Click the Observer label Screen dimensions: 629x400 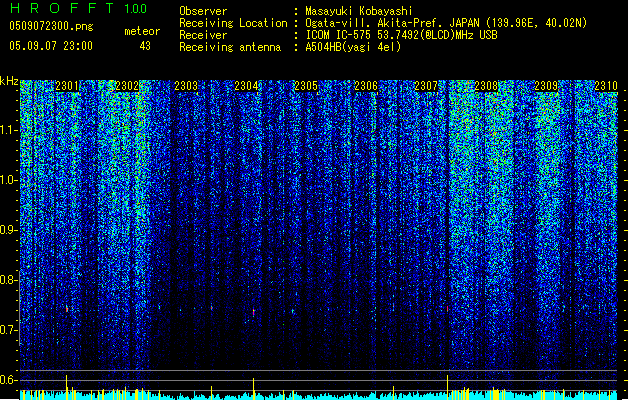203,11
